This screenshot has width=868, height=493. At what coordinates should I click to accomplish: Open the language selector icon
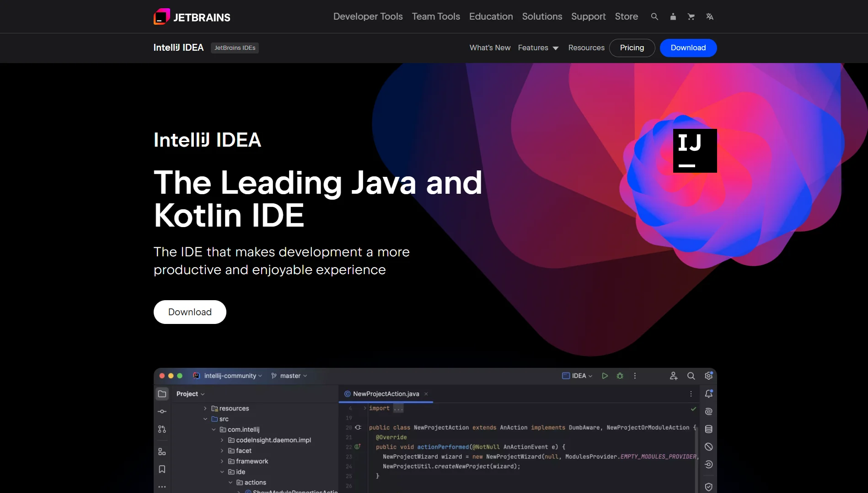[x=709, y=16]
